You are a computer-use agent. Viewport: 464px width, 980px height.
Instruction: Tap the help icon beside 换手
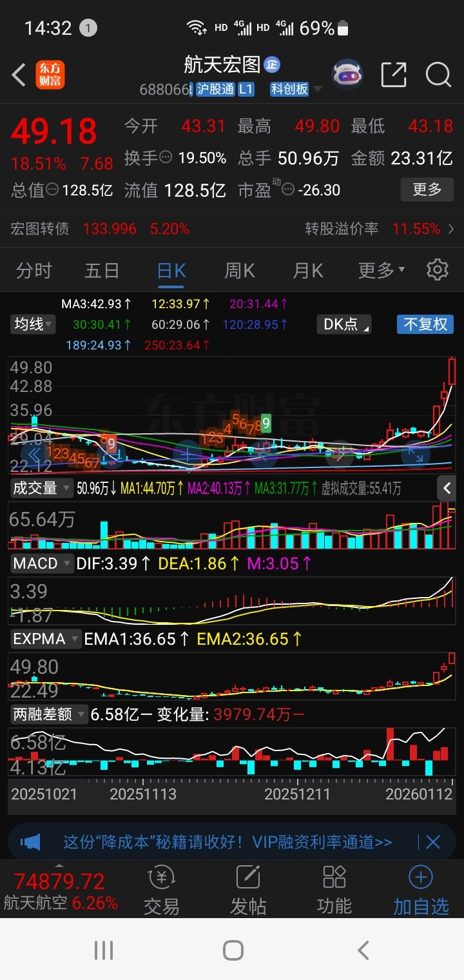(166, 157)
